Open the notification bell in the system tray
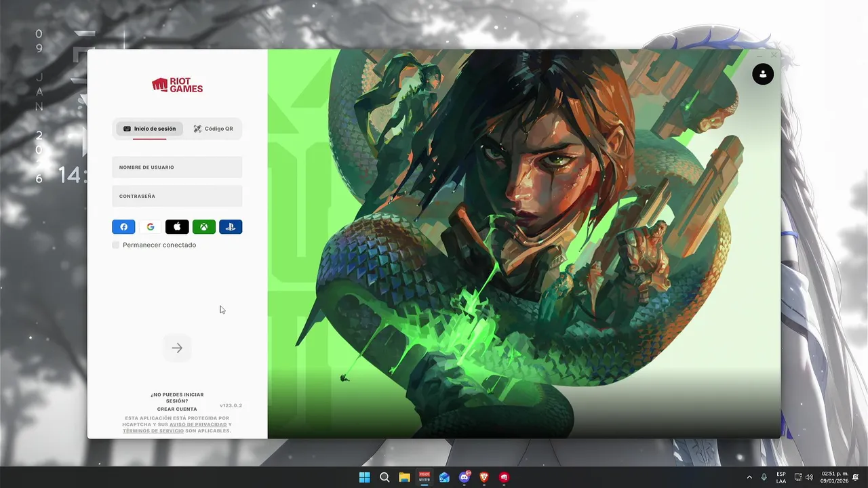This screenshot has width=868, height=488. pos(856,477)
